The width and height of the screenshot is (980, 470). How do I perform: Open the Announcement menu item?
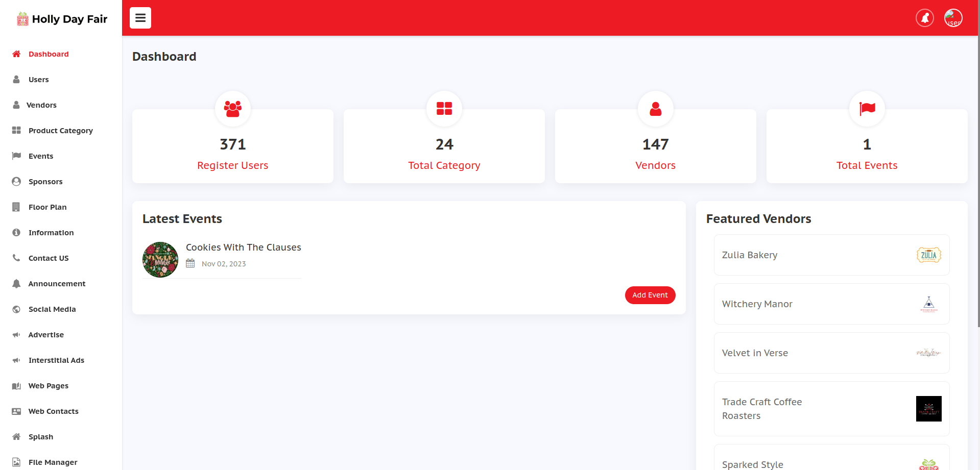(57, 284)
